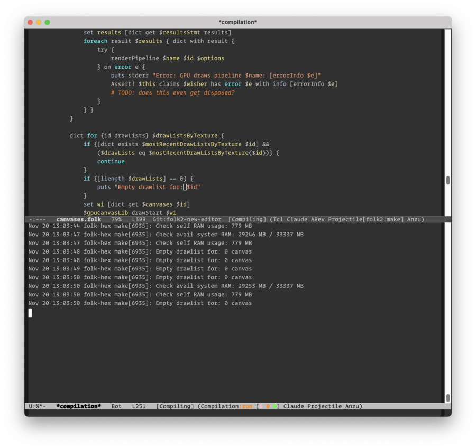Screen dimensions: 476x448
Task: Click the green success dot in Compilation counts
Action: tap(276, 406)
